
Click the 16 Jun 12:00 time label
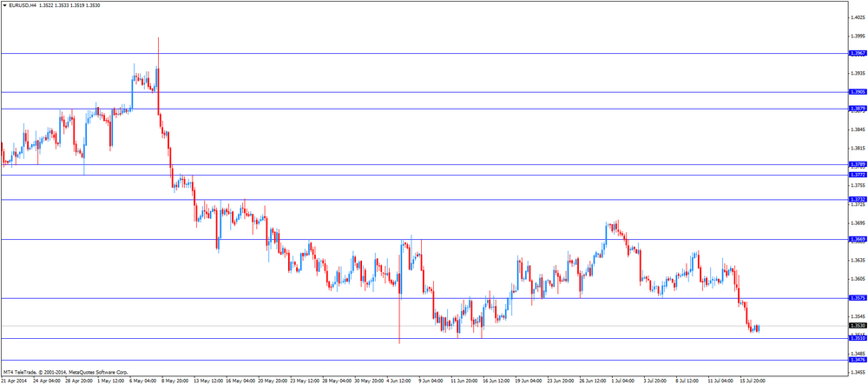click(497, 382)
